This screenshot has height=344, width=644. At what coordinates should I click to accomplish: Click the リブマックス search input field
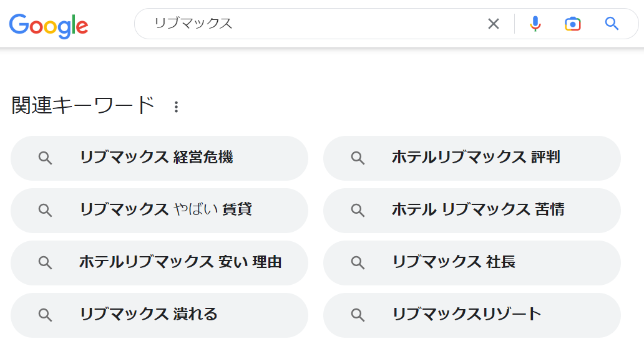pyautogui.click(x=312, y=24)
